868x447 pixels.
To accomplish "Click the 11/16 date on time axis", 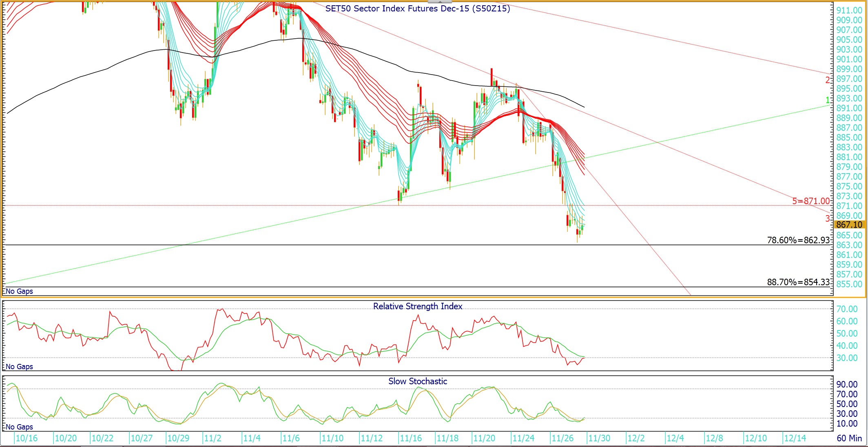I will click(410, 438).
